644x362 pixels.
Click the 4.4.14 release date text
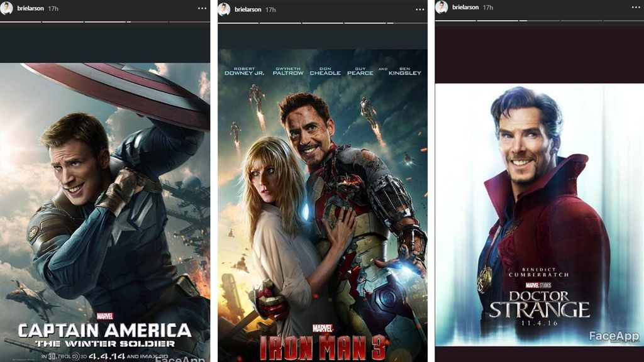tap(107, 356)
